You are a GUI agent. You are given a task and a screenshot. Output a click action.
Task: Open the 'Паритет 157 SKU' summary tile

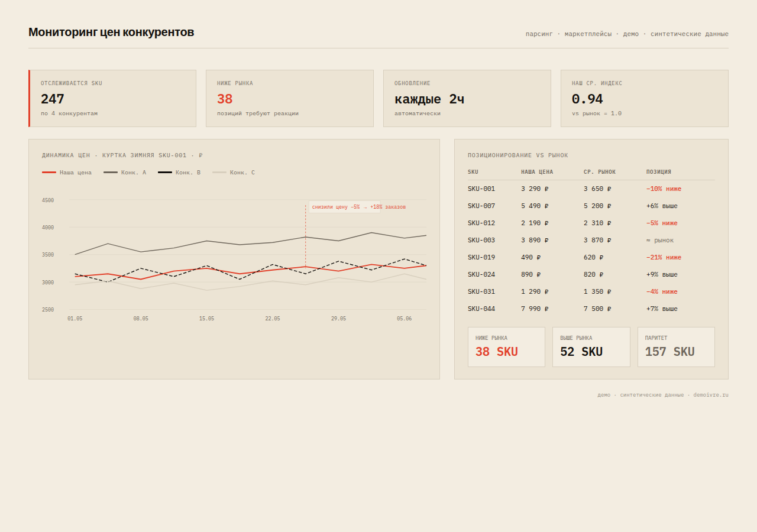[676, 347]
